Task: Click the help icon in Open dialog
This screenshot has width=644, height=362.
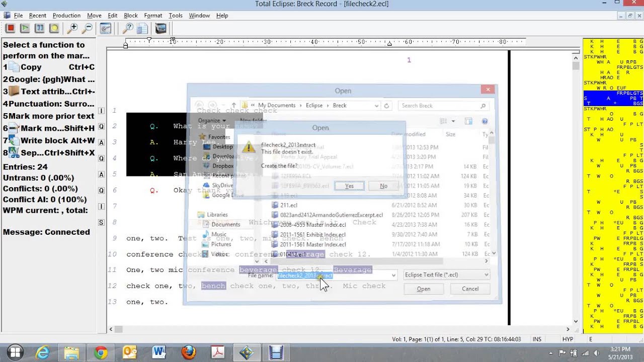Action: click(485, 121)
